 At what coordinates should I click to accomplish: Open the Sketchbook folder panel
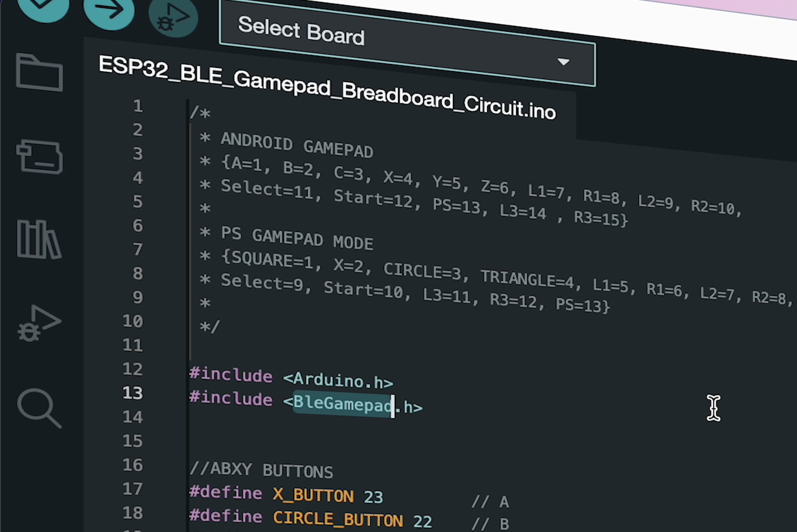pos(39,73)
